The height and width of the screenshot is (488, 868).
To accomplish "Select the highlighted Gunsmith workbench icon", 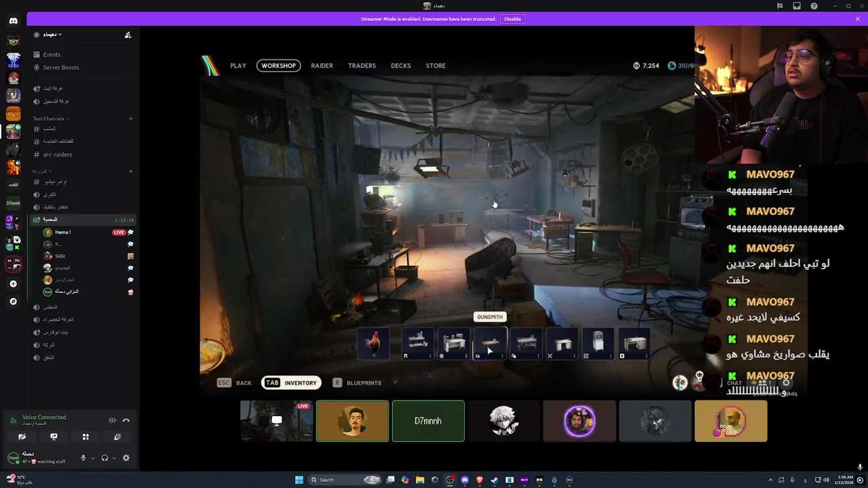I will (x=490, y=344).
